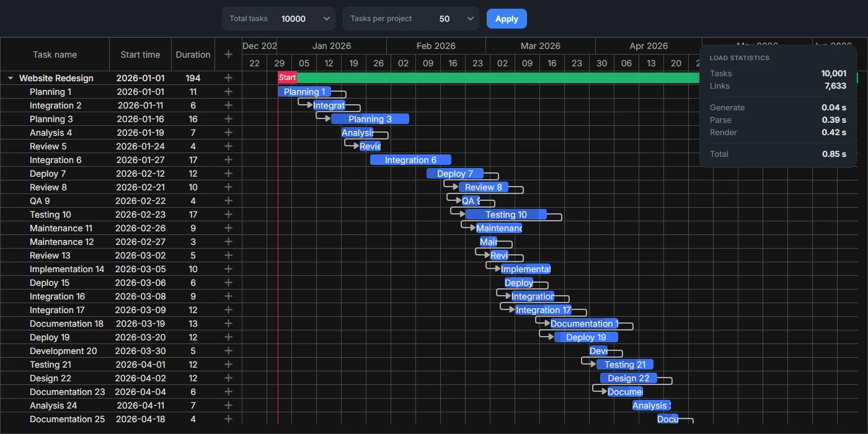Viewport: 868px width, 434px height.
Task: Select the Implementation 14 task name
Action: point(67,269)
